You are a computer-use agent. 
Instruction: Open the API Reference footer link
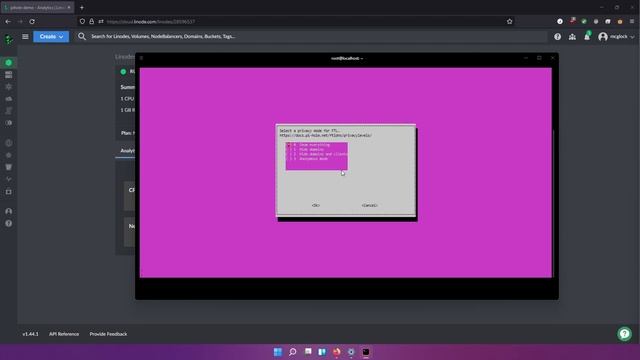tap(64, 334)
